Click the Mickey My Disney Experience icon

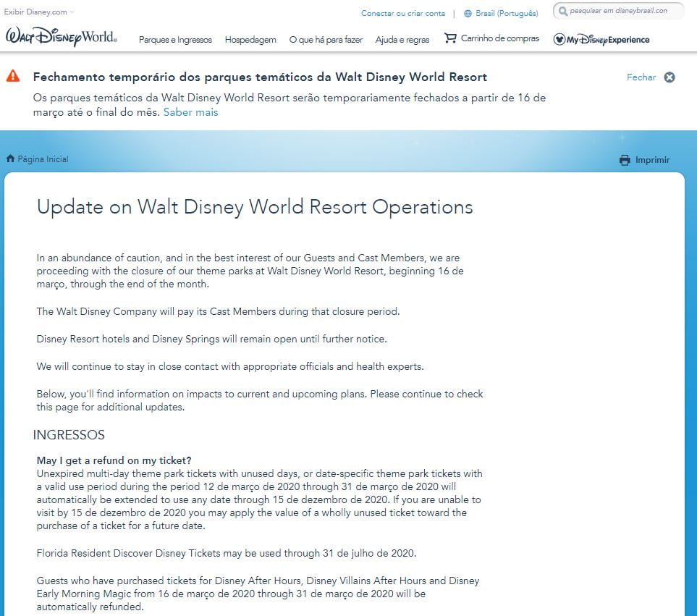(559, 39)
